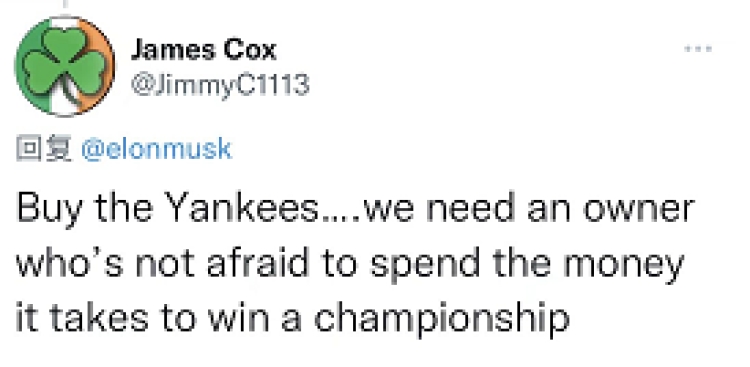Image resolution: width=750 pixels, height=367 pixels.
Task: Click the @JimmyC1113 handle
Action: click(x=220, y=85)
